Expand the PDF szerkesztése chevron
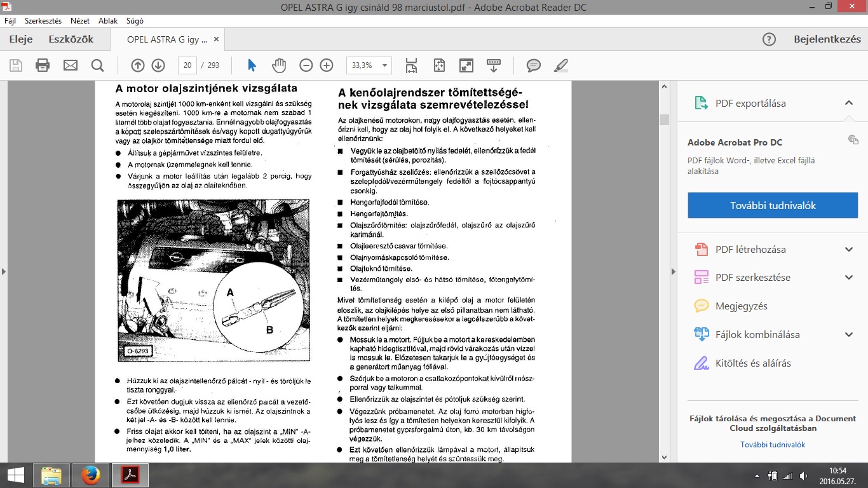The image size is (868, 488). pos(848,277)
